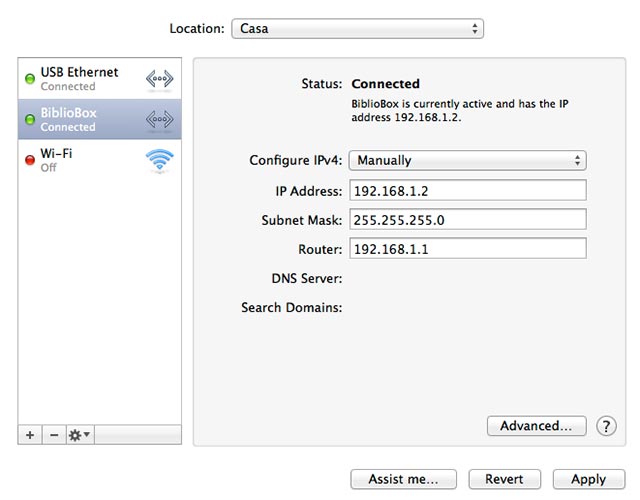Click the plus button to add service
This screenshot has height=500, width=640.
[30, 435]
